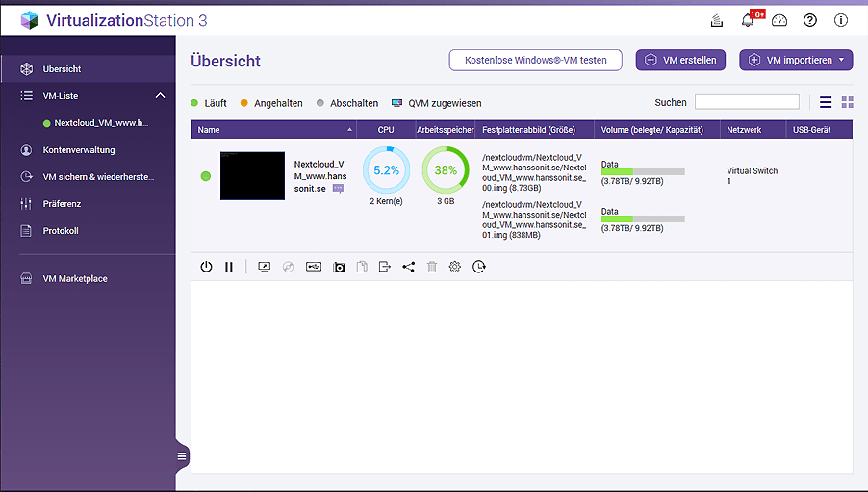Viewport: 868px width, 492px height.
Task: Click the USB-Gerät column header
Action: 819,130
